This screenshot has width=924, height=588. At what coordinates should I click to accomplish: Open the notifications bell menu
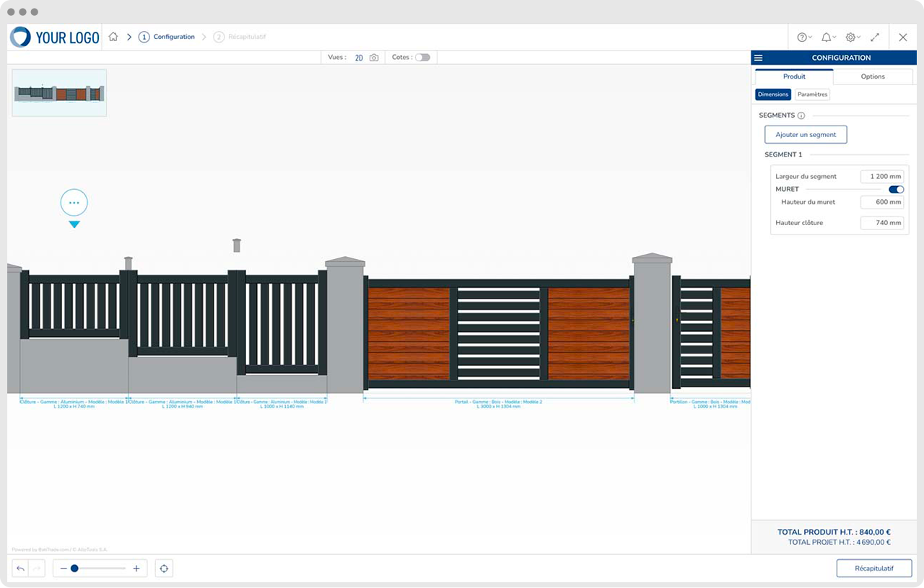(x=829, y=38)
